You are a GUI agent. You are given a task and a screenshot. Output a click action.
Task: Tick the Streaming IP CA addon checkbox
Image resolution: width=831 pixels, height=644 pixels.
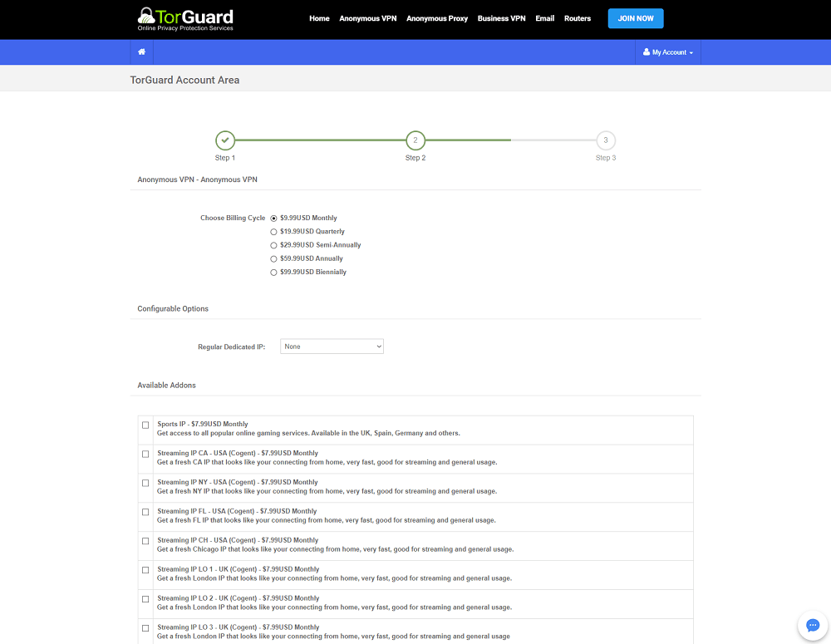coord(145,455)
